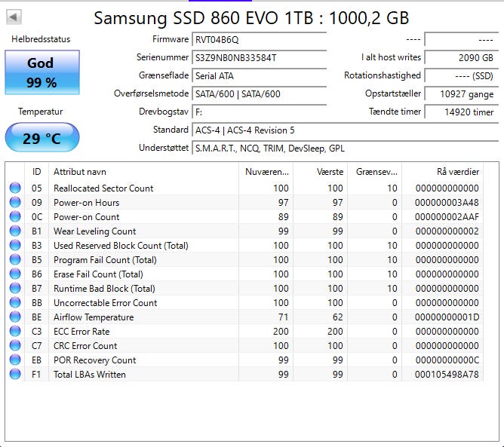Select the Uncorrectable Error Count name

(x=105, y=303)
